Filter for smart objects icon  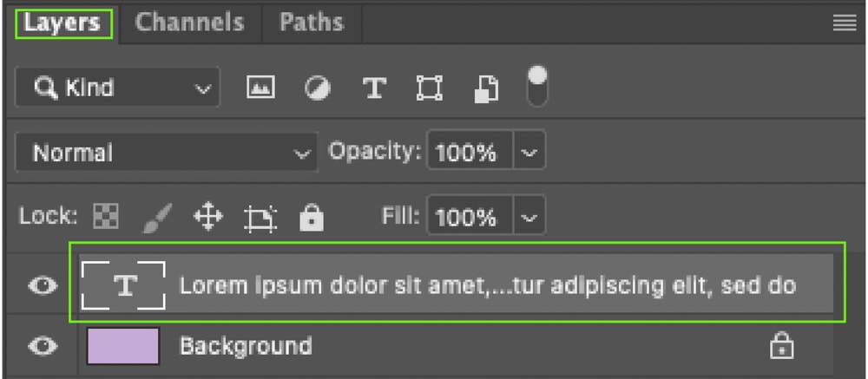click(486, 88)
